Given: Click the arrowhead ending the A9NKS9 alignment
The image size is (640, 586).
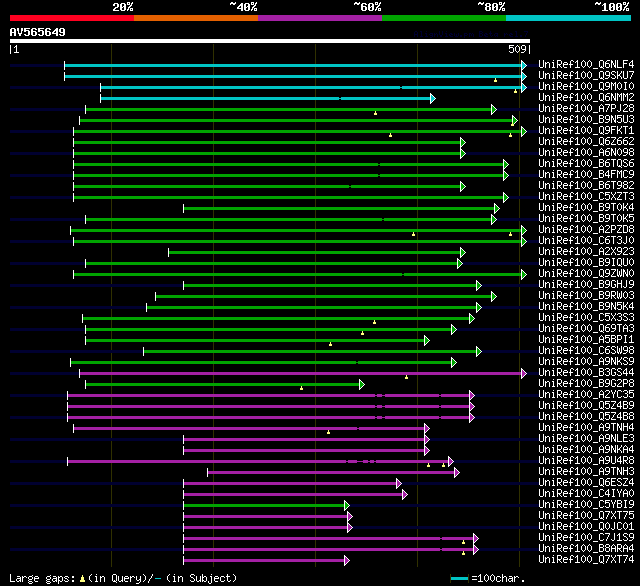Looking at the screenshot, I should [454, 362].
